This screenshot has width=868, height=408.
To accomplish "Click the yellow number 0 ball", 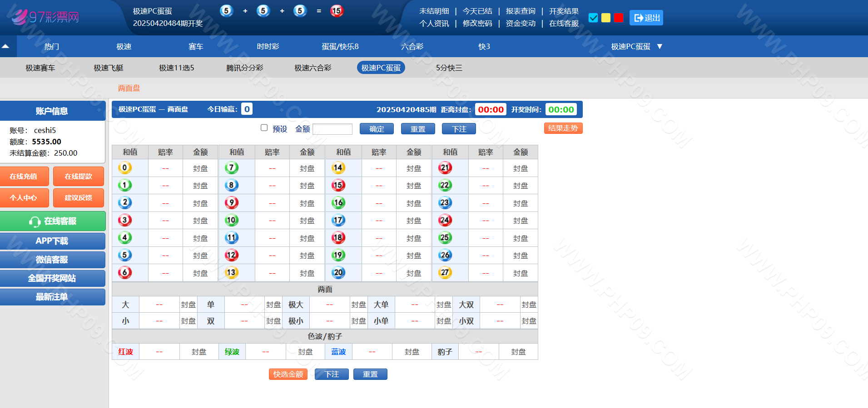I will 124,168.
